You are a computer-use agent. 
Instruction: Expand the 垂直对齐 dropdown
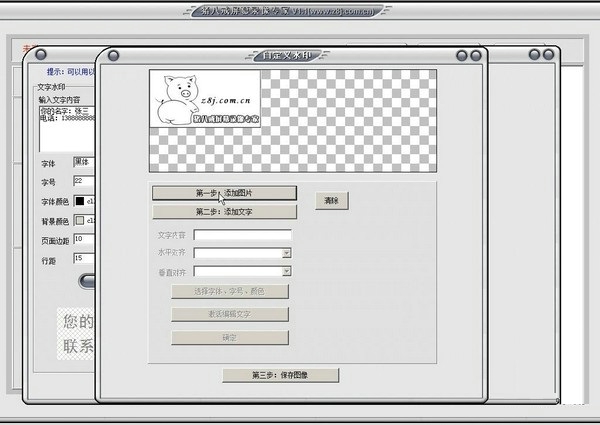[x=242, y=271]
